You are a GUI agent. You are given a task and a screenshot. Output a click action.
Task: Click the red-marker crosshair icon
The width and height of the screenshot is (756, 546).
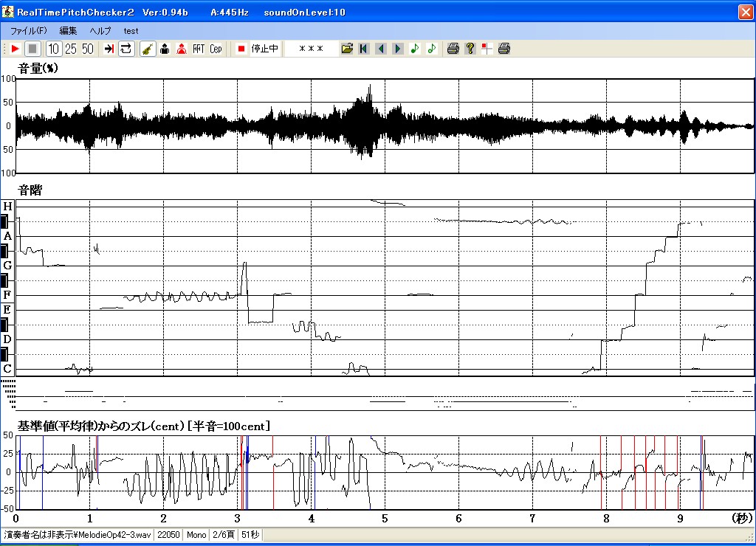pyautogui.click(x=487, y=49)
